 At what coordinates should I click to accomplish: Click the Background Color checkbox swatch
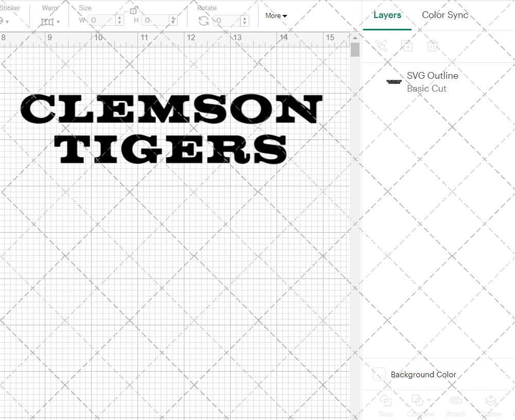coord(379,375)
